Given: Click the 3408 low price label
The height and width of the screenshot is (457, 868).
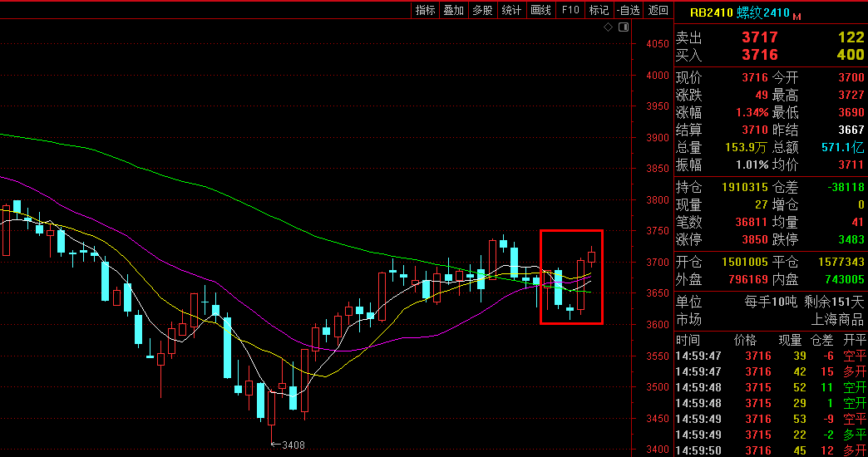Looking at the screenshot, I should [x=293, y=445].
